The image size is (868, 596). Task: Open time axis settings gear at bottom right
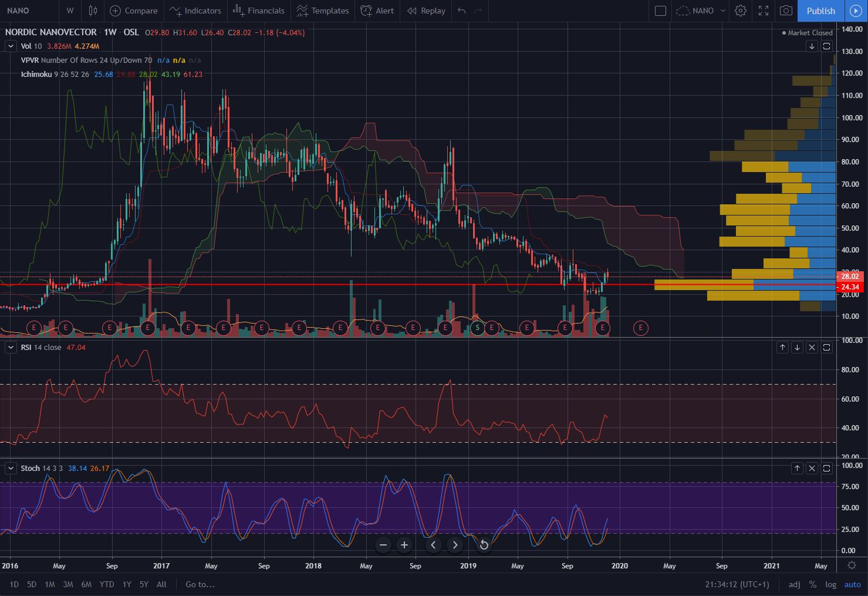coord(852,565)
